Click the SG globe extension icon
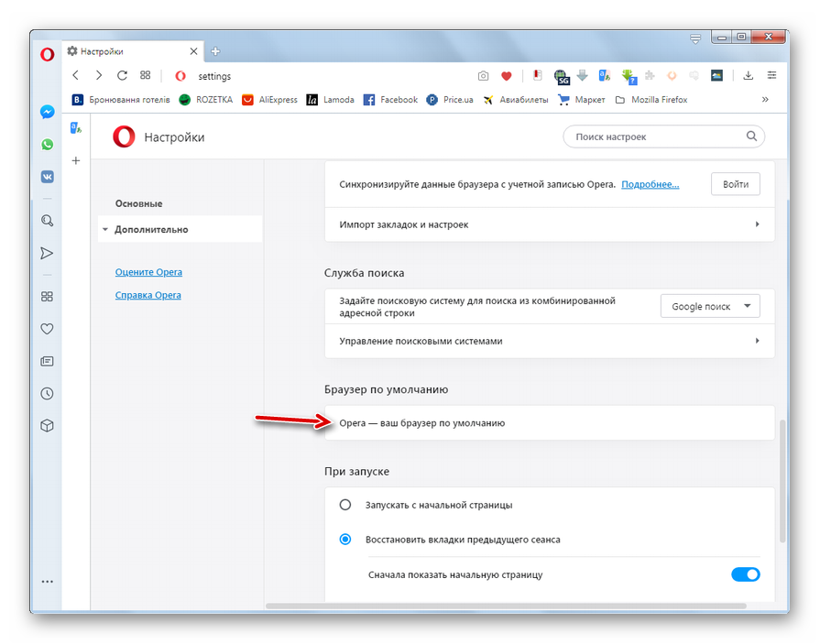 (x=562, y=77)
